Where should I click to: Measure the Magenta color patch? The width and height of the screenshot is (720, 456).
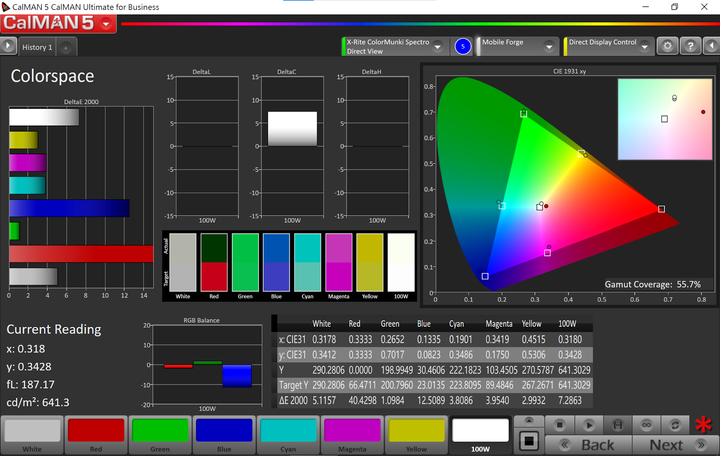352,435
